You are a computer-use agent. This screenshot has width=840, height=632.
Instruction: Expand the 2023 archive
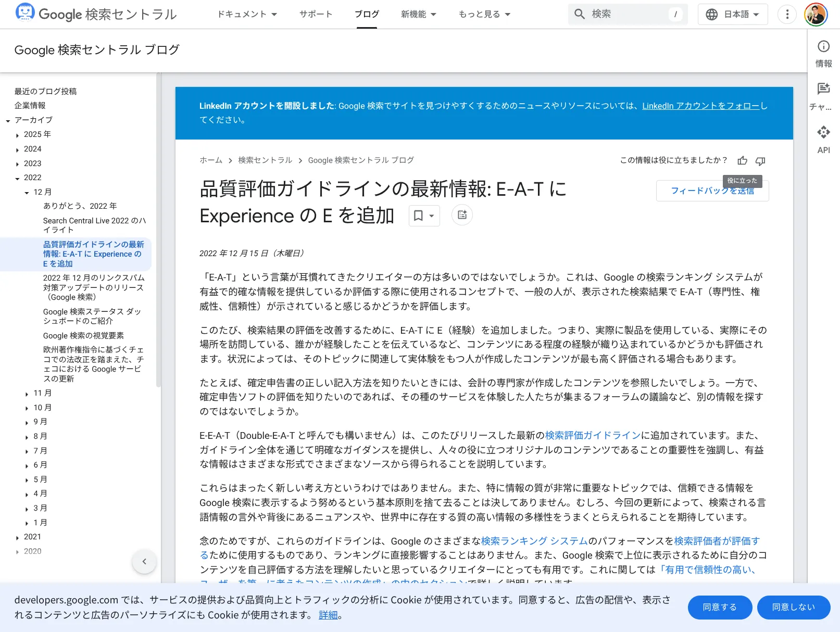pyautogui.click(x=18, y=164)
